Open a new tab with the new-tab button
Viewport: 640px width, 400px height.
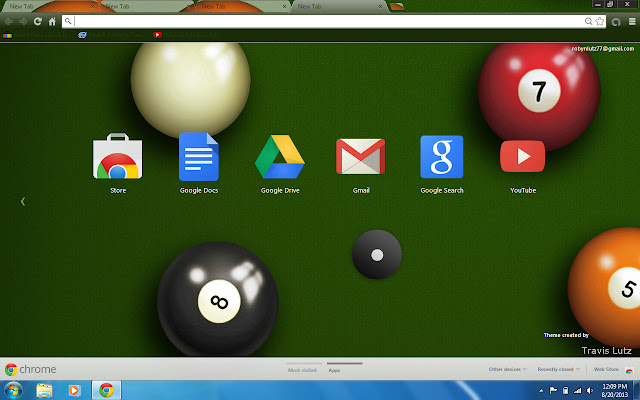tap(397, 7)
